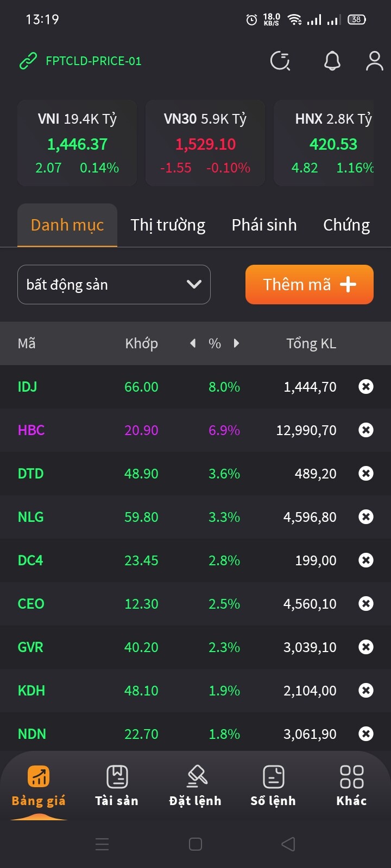
Task: Open notifications bell
Action: tap(332, 61)
